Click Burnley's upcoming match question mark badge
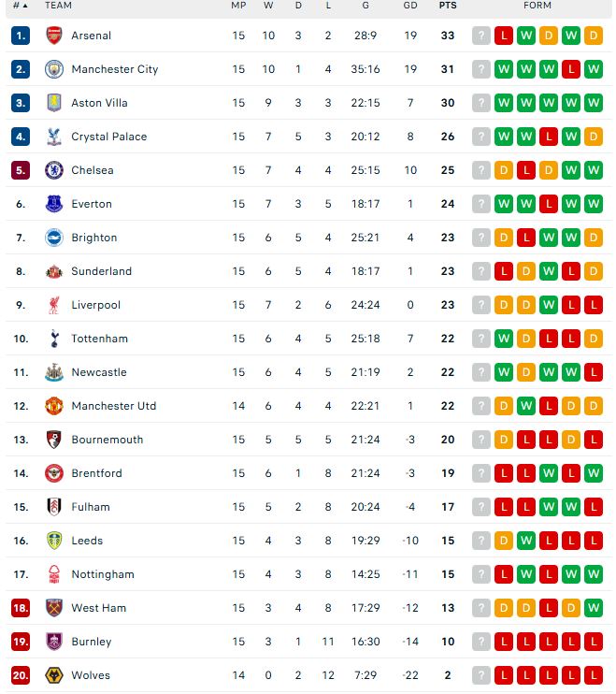The image size is (616, 694). pyautogui.click(x=481, y=642)
